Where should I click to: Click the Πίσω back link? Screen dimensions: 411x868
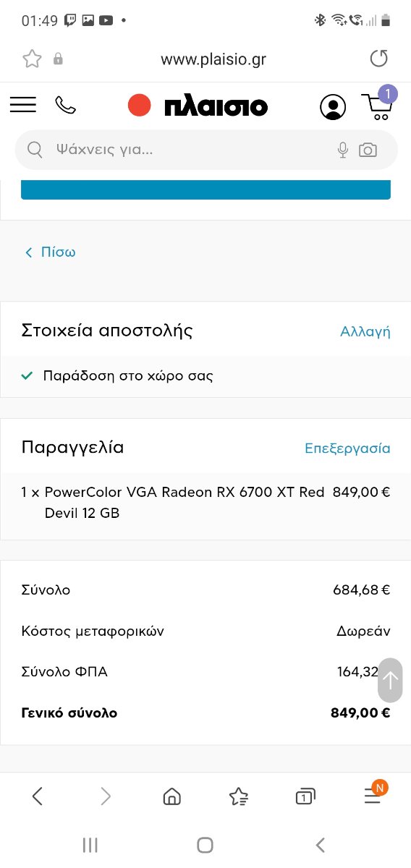tap(51, 252)
